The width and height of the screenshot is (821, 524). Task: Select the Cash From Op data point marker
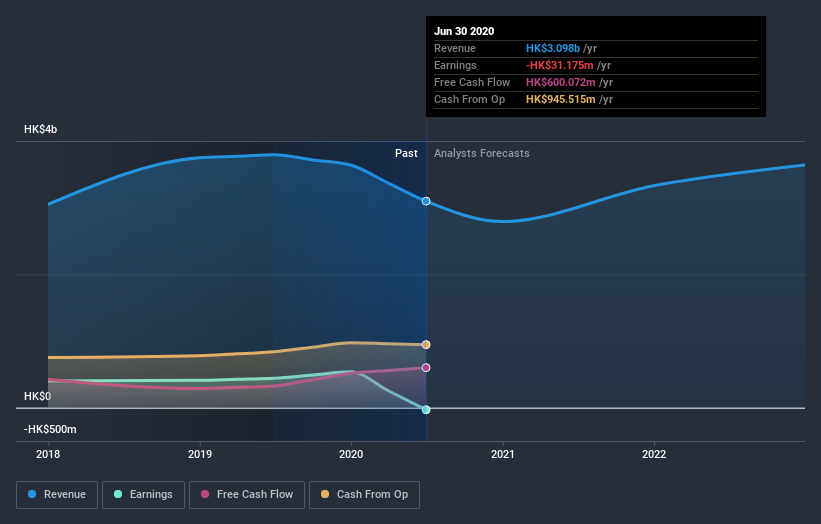(426, 344)
